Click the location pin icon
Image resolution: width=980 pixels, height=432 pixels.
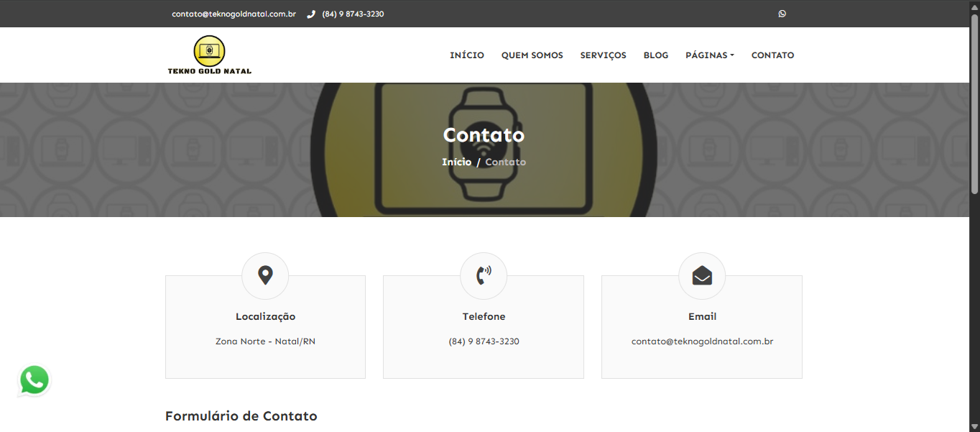pyautogui.click(x=265, y=275)
